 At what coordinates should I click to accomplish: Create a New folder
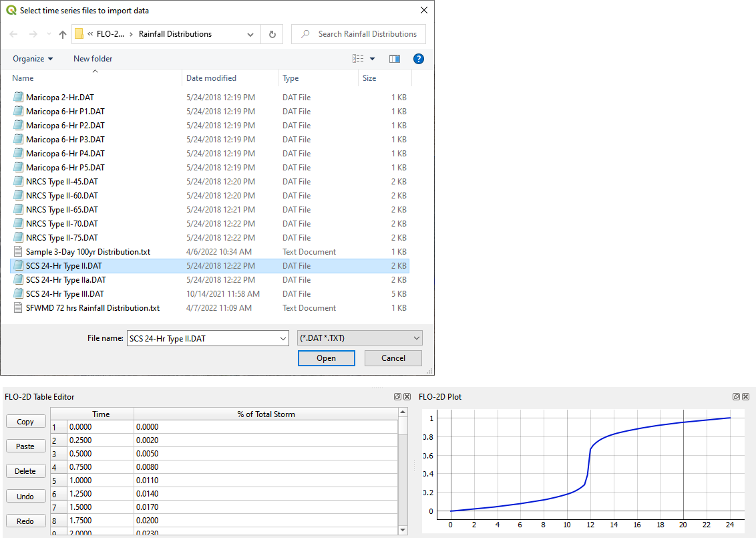click(x=93, y=59)
